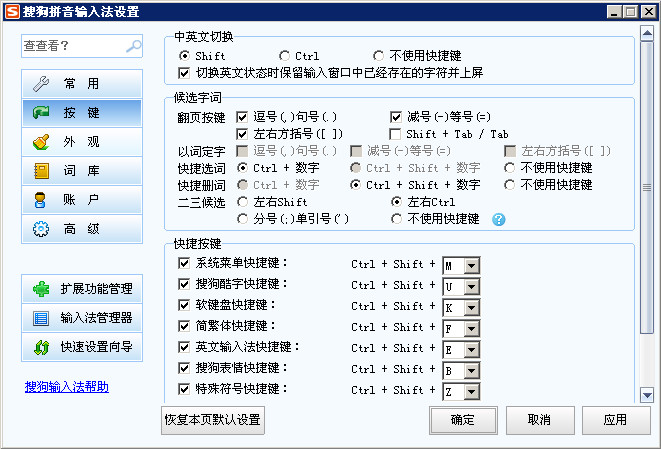Screen dimensions: 661x449
Task: Open the Z key dropdown for 特殊符号快捷键
Action: coord(471,392)
